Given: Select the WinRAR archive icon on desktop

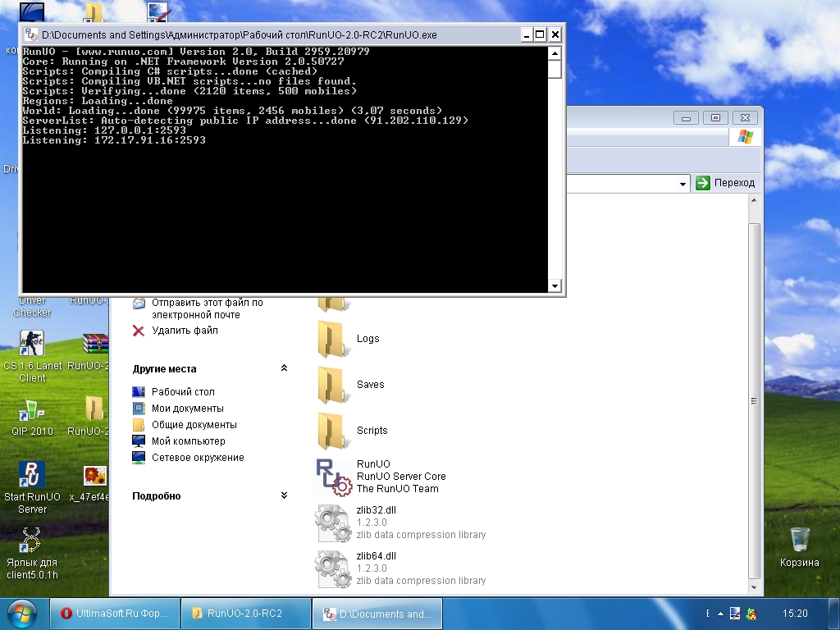Looking at the screenshot, I should click(x=95, y=344).
